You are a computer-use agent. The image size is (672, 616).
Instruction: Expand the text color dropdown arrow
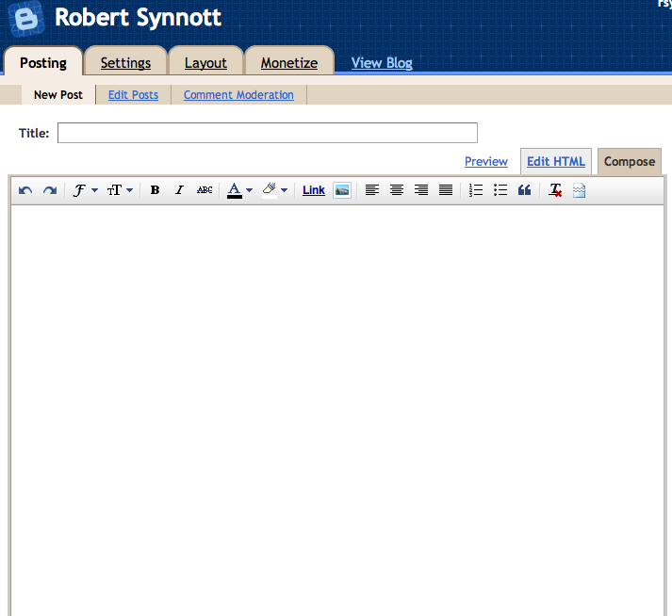(x=250, y=190)
